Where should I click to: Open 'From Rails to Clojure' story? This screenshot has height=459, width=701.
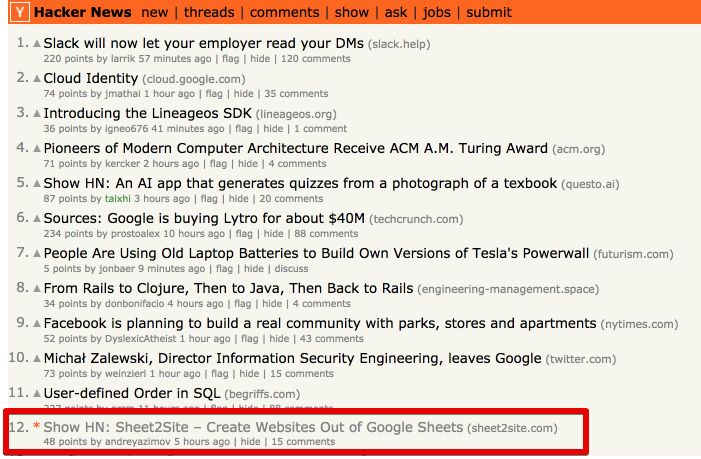click(228, 288)
